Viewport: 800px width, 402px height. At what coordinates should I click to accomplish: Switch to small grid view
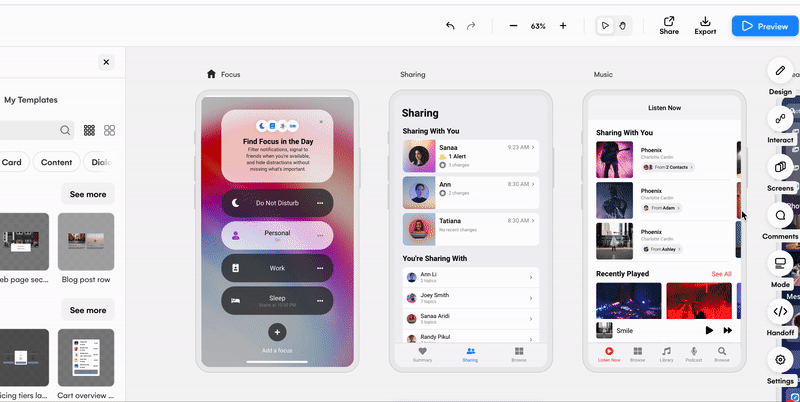click(x=89, y=130)
